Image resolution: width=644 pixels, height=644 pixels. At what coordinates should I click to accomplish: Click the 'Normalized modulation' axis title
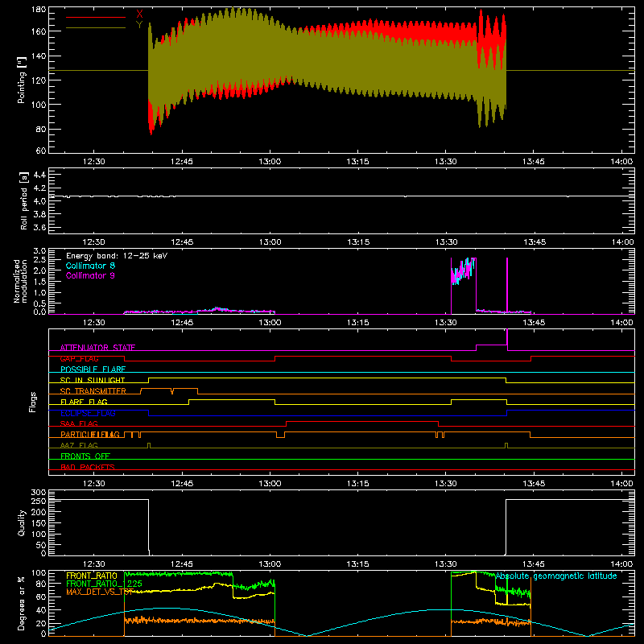coord(20,281)
